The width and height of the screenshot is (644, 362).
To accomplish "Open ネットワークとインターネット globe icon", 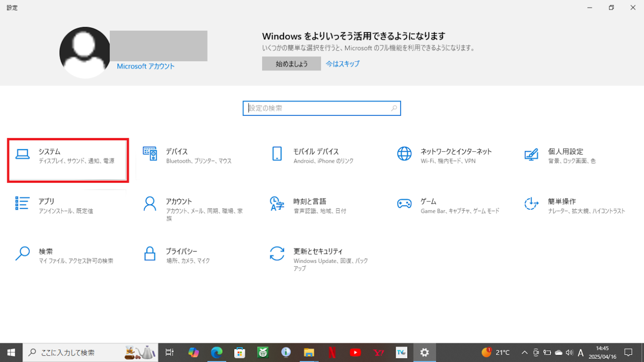I will coord(404,154).
